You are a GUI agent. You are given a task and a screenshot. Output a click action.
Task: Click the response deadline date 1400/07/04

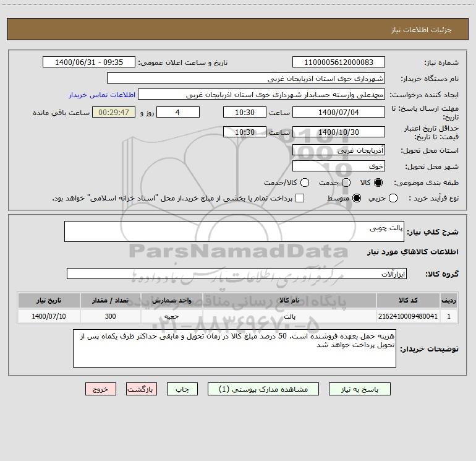339,112
